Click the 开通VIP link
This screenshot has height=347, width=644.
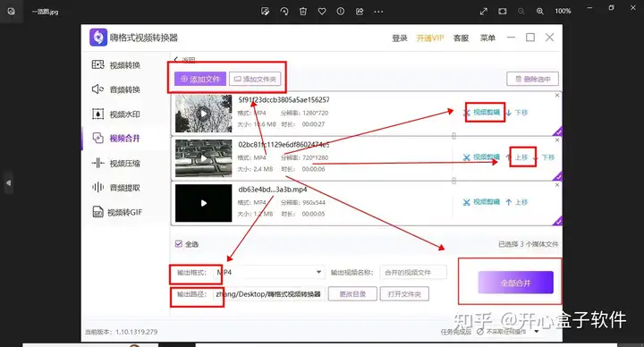(430, 38)
